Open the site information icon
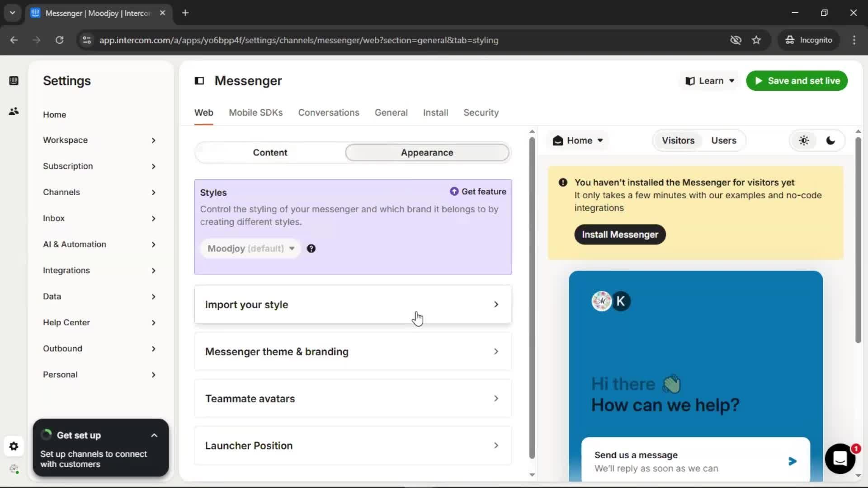 [x=86, y=40]
